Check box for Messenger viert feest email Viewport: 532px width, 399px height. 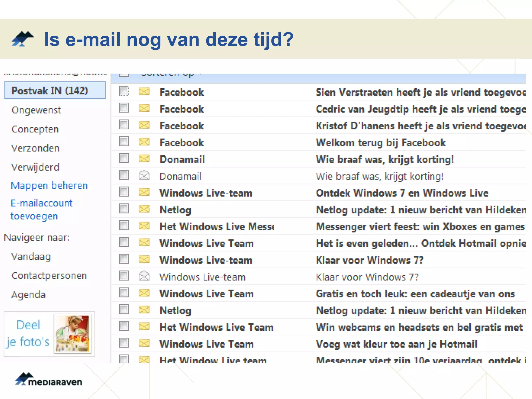click(124, 225)
